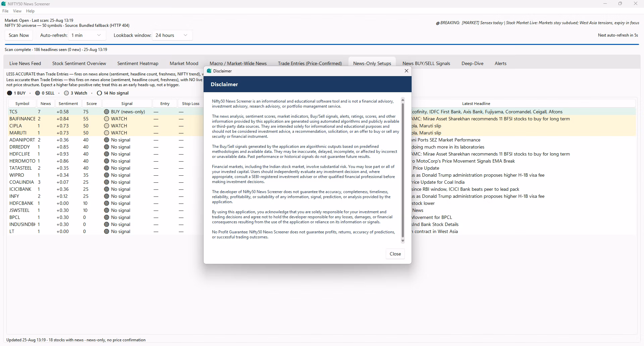Click the 14 No signal legend circle
The height and width of the screenshot is (346, 644).
pyautogui.click(x=99, y=93)
